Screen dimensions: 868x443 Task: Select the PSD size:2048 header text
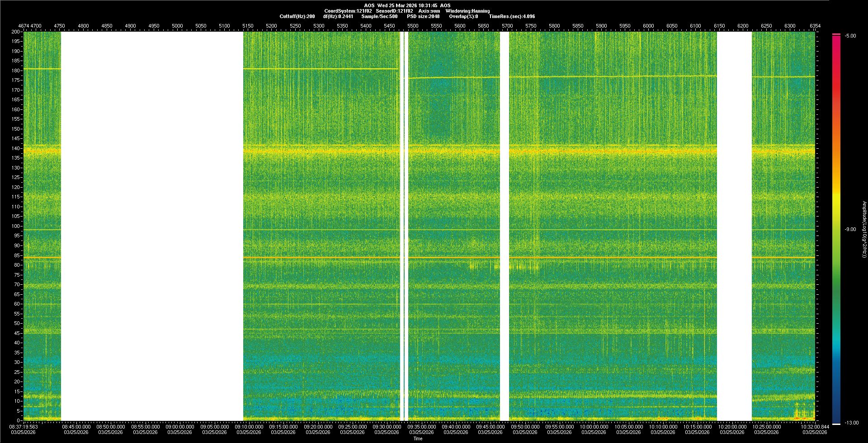[x=423, y=16]
